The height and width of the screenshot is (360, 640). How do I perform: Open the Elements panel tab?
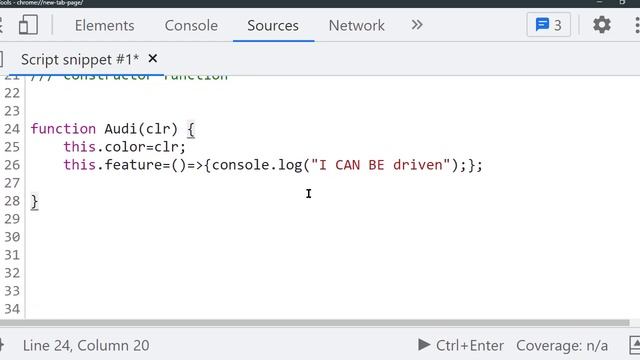(104, 25)
